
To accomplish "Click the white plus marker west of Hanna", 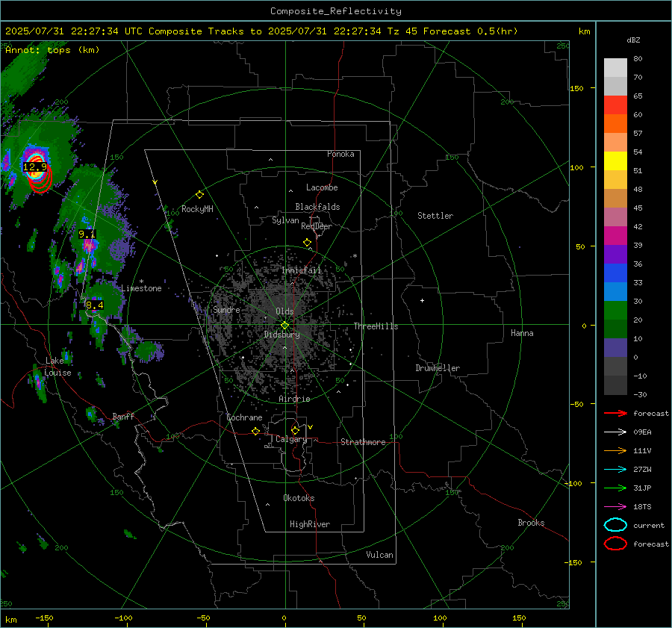I will pos(422,300).
